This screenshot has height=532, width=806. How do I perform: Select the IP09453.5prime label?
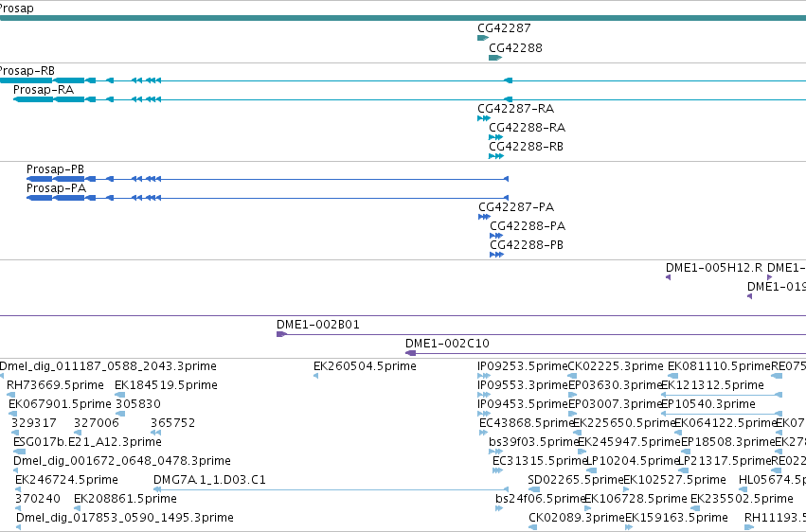523,404
